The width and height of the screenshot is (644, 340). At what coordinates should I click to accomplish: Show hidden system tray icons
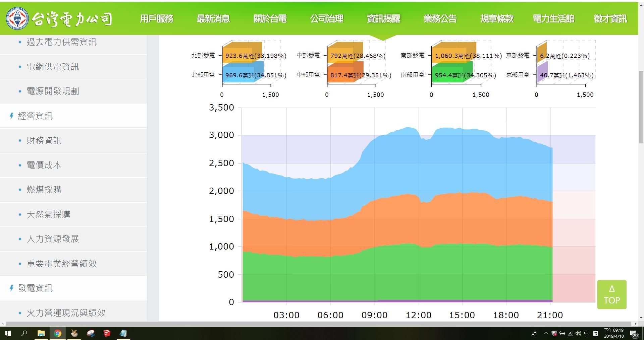(x=546, y=333)
